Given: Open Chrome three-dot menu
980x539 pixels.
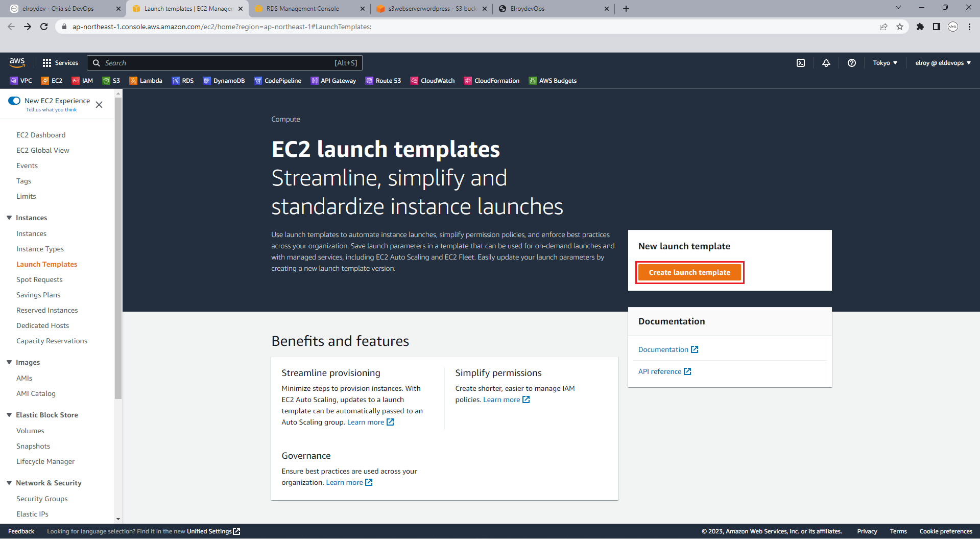Looking at the screenshot, I should [969, 27].
